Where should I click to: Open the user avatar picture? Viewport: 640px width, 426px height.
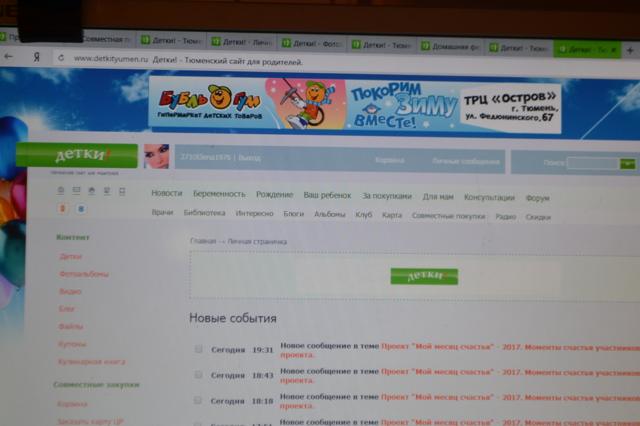156,157
